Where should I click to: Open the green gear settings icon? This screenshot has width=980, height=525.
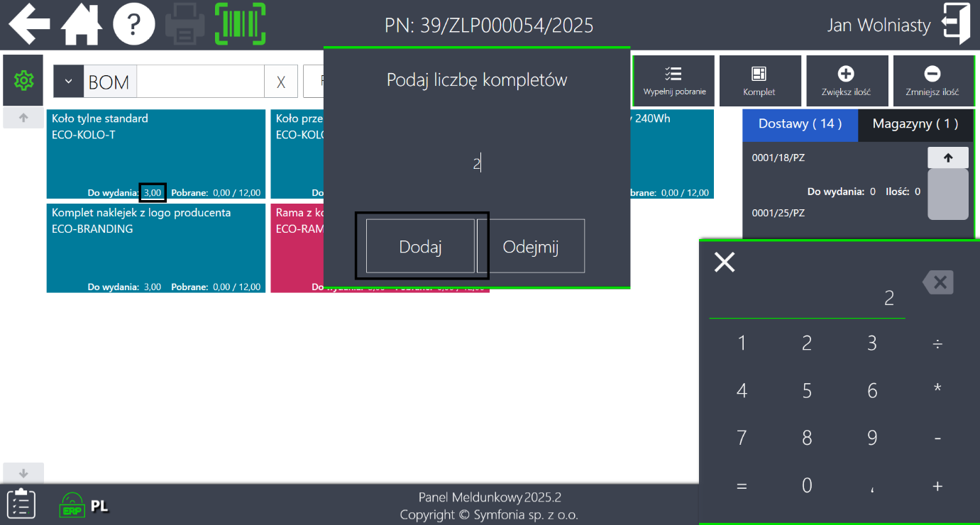click(x=23, y=81)
